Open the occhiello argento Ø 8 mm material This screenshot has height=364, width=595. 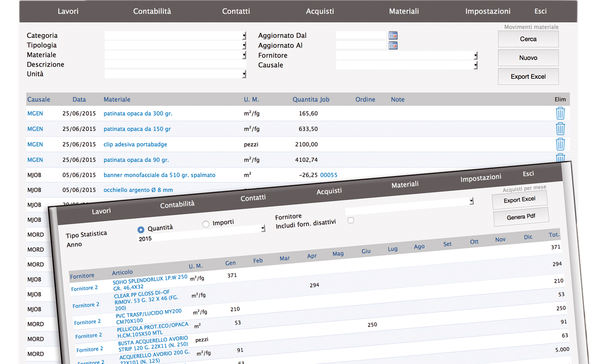click(138, 190)
